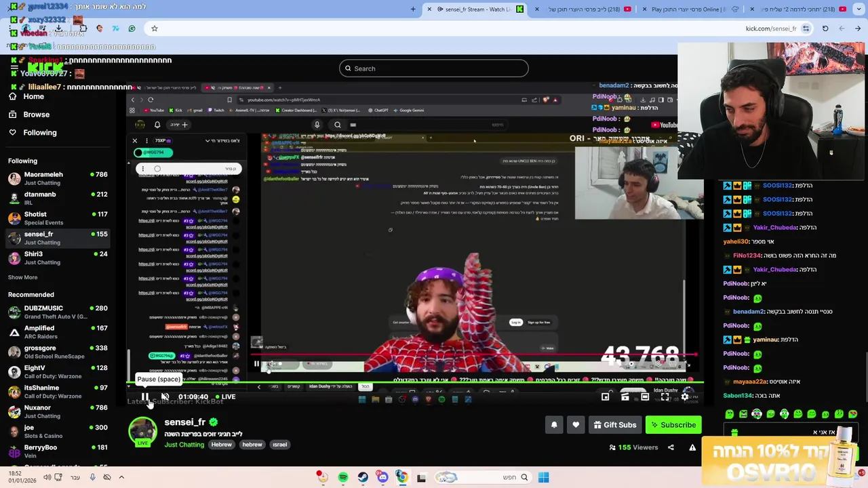
Task: Click the Gift Subs button
Action: click(x=615, y=425)
